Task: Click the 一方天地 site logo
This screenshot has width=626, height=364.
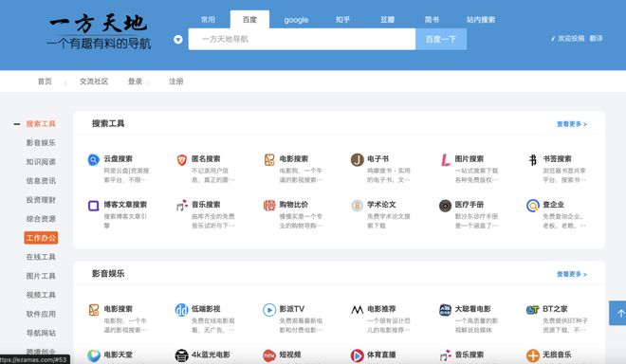Action: point(99,31)
